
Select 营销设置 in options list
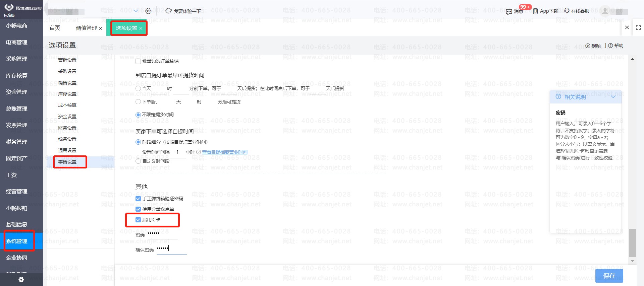point(67,60)
